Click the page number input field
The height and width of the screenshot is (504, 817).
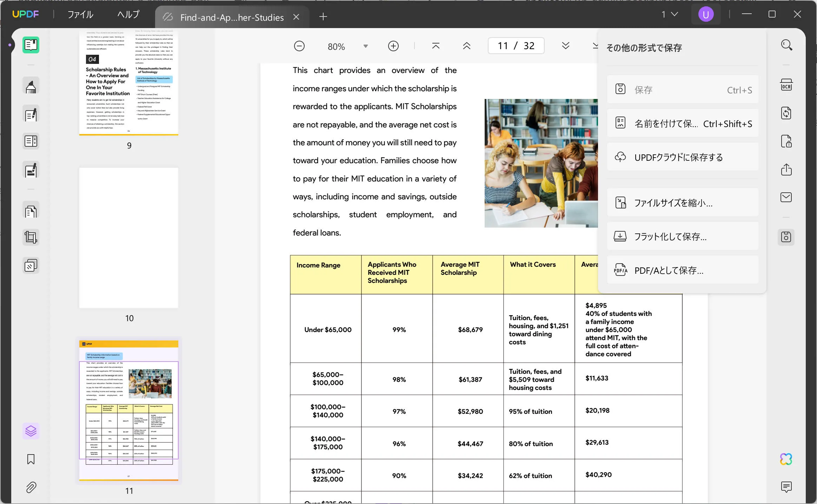point(516,46)
